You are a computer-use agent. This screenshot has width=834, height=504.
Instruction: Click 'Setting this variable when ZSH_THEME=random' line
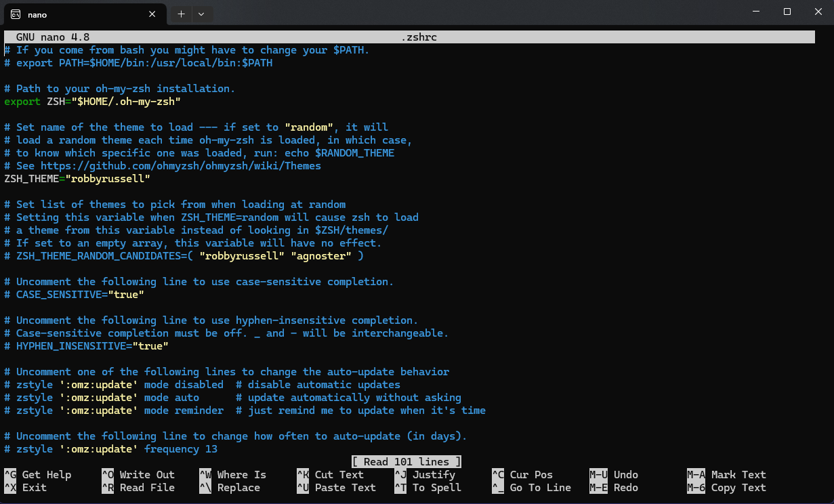pos(211,217)
